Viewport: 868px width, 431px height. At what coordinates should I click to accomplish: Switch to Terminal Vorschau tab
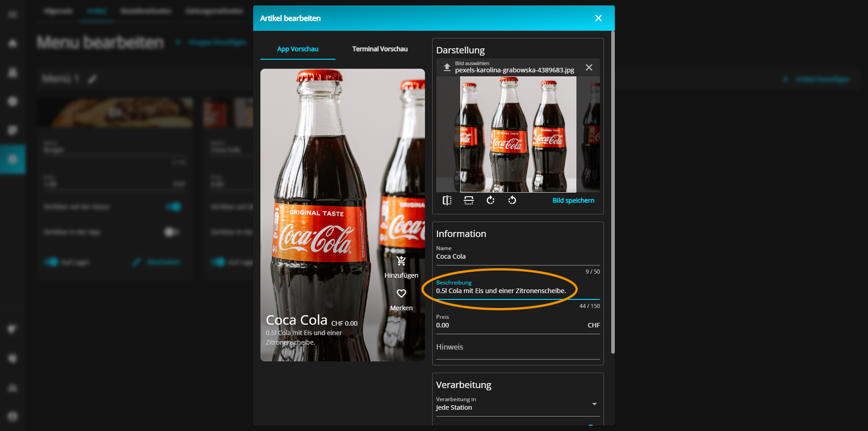coord(380,49)
